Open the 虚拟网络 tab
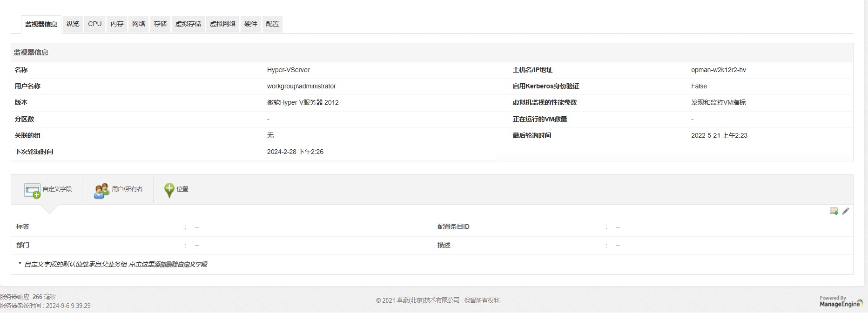868x313 pixels. pos(223,24)
